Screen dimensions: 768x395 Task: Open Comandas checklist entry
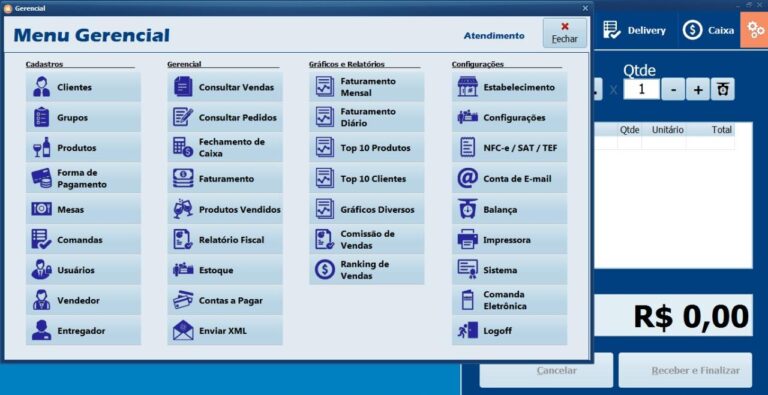click(83, 240)
